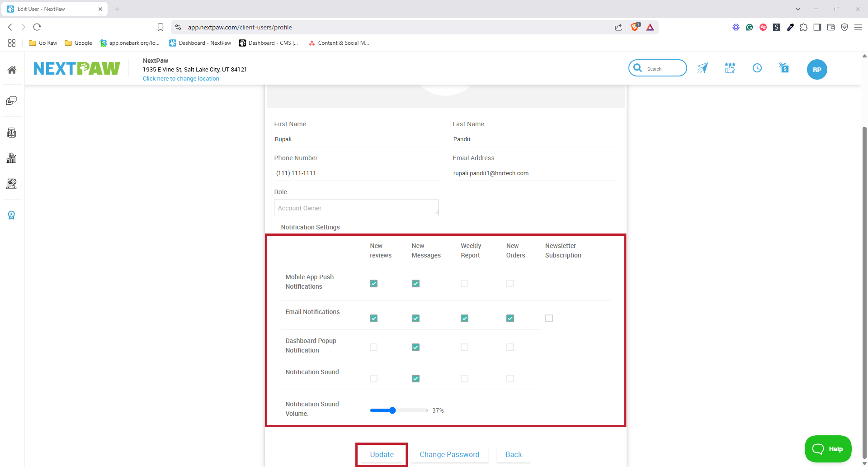Click the Change Password button
This screenshot has width=868, height=467.
449,454
